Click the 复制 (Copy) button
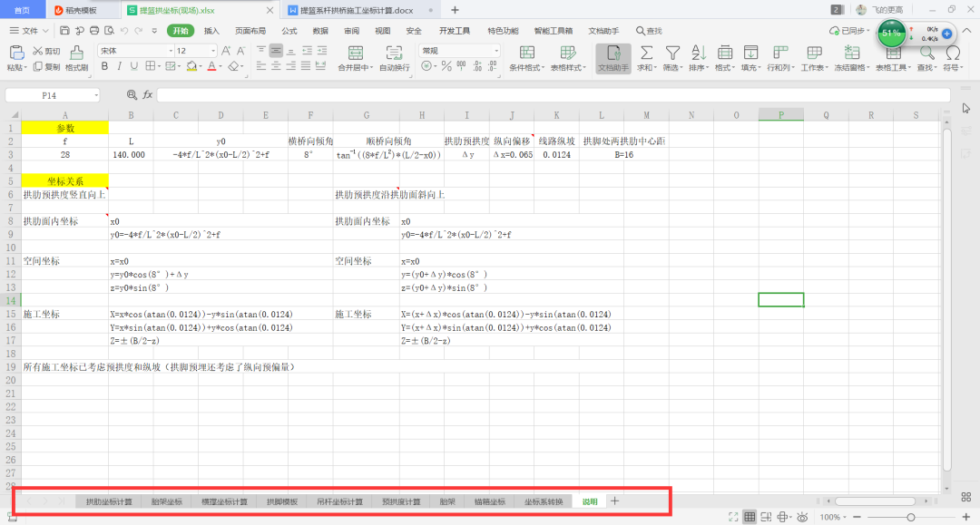980x525 pixels. (x=47, y=67)
